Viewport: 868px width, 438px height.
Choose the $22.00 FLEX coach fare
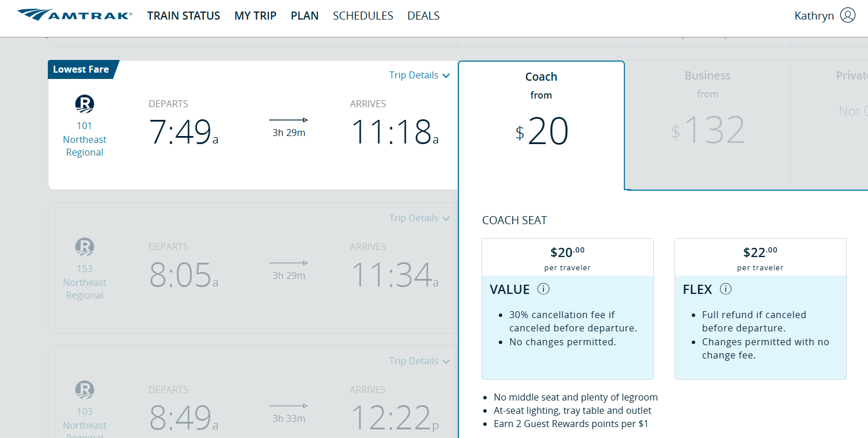tap(760, 309)
